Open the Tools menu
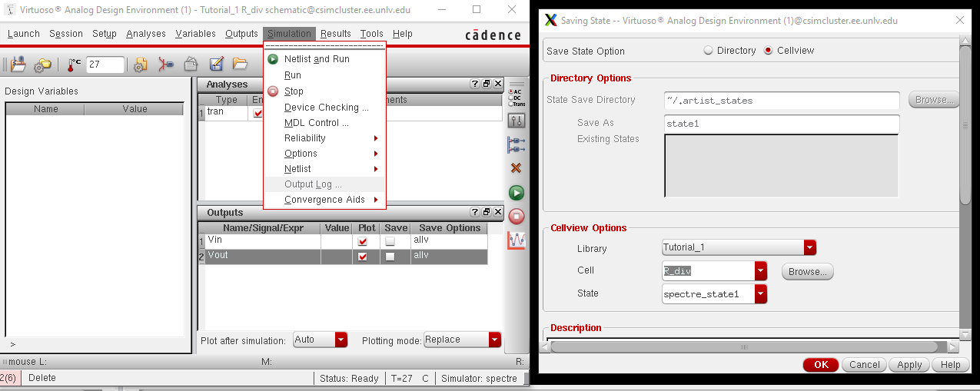Screen dimensions: 980x391 pos(371,34)
